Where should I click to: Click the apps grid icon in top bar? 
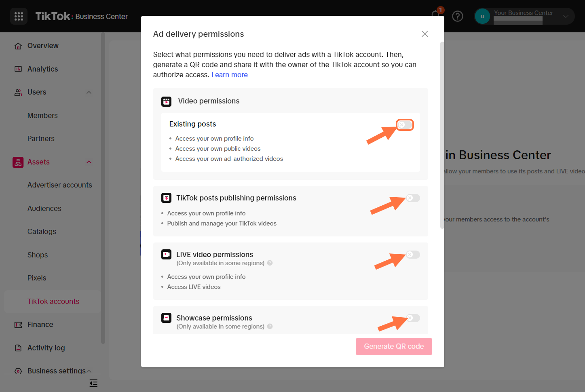[19, 16]
